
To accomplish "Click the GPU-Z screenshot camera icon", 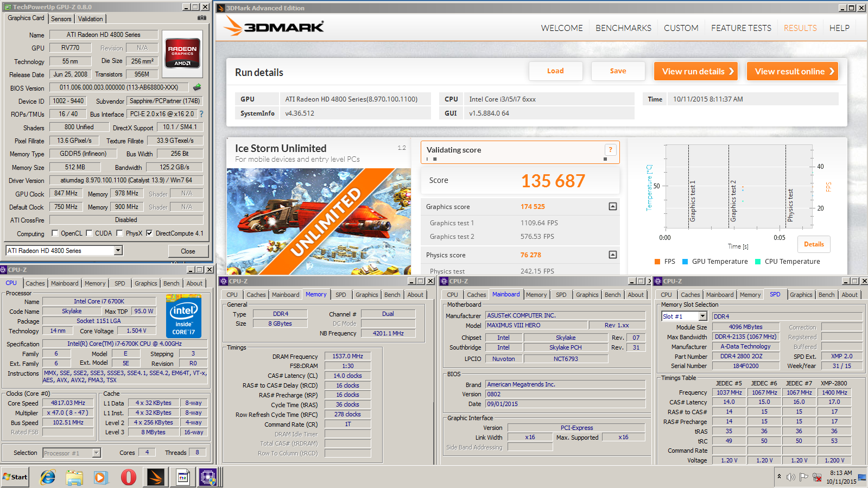I will click(x=202, y=18).
